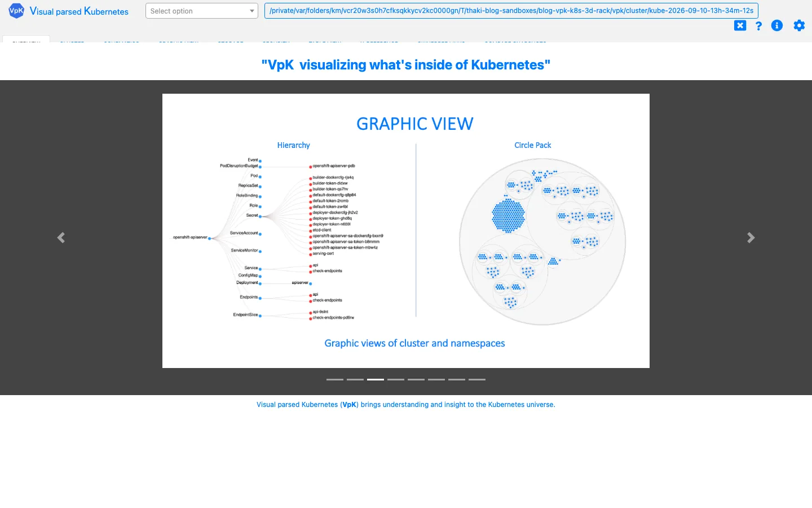Click the 'VpK visualizing what's inside of Kubernetes' heading
This screenshot has width=812, height=508.
coord(406,65)
